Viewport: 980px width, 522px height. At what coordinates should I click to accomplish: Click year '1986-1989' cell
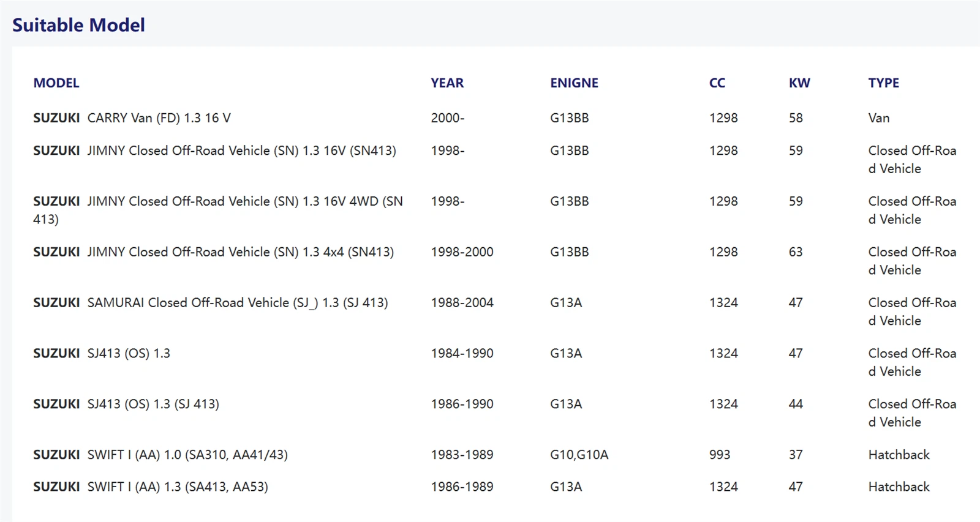click(x=462, y=487)
